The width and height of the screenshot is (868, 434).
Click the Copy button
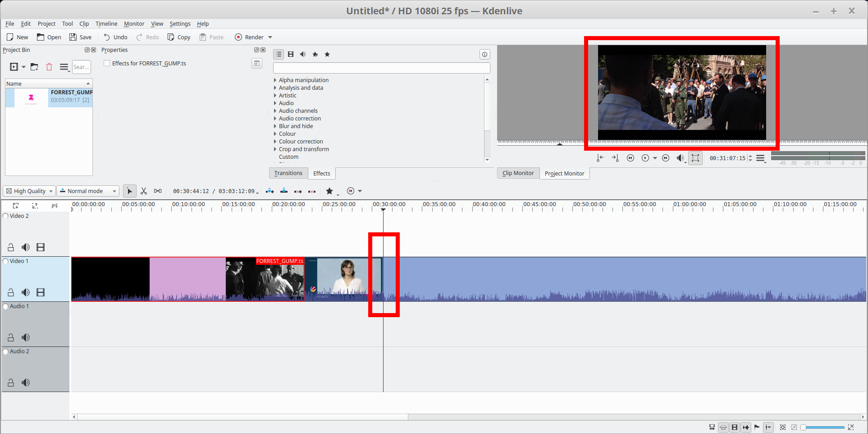click(179, 37)
